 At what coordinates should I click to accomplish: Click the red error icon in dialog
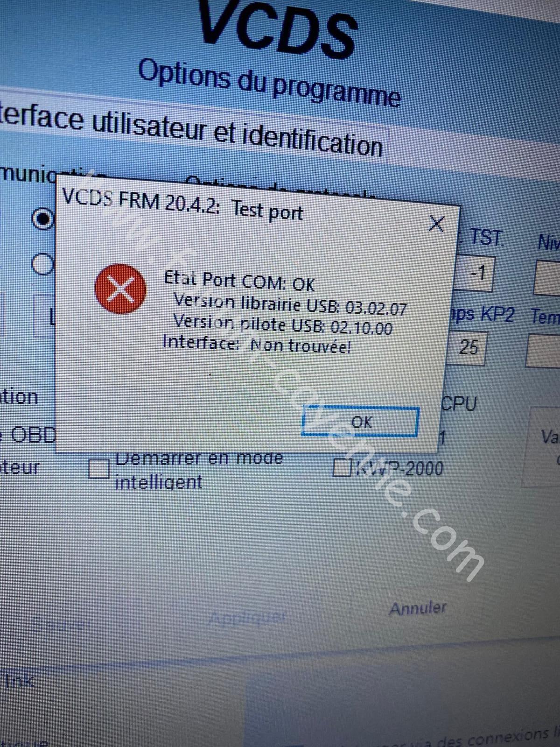point(120,289)
